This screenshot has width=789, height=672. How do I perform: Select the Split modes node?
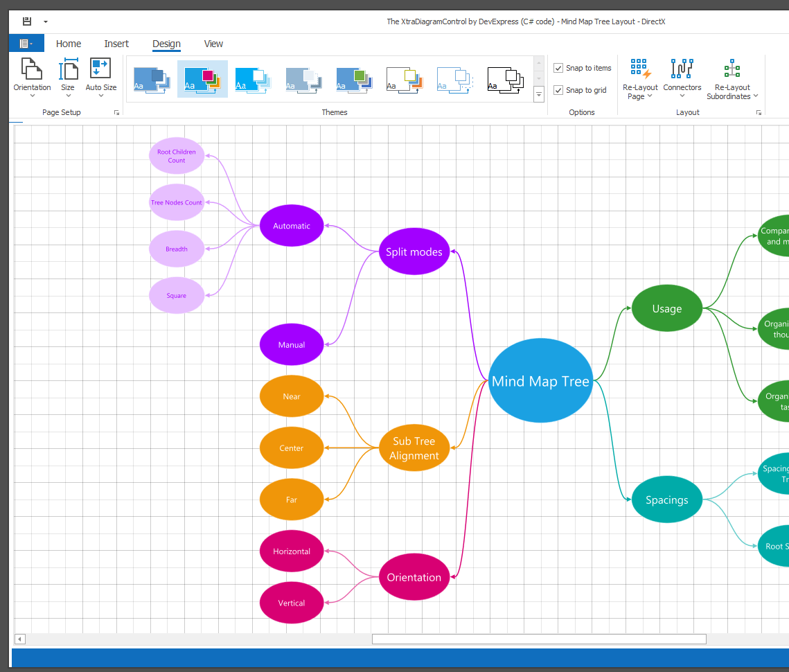414,251
